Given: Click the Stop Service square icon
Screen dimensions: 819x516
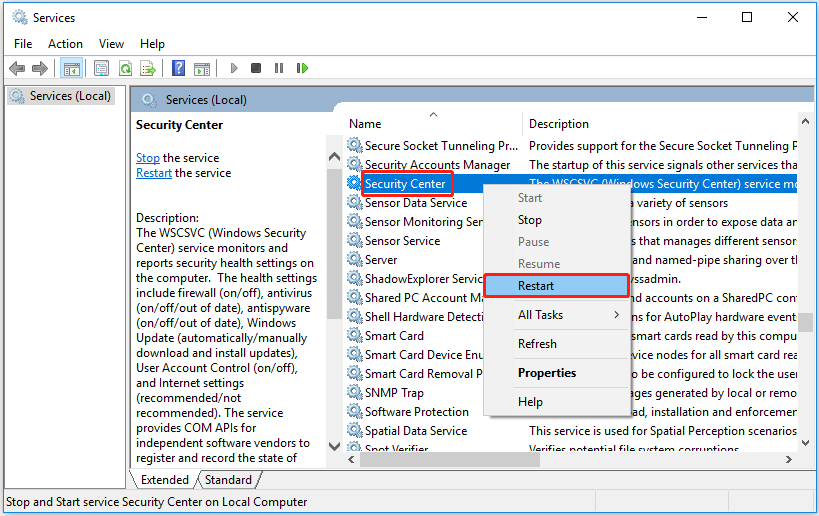Looking at the screenshot, I should point(256,68).
